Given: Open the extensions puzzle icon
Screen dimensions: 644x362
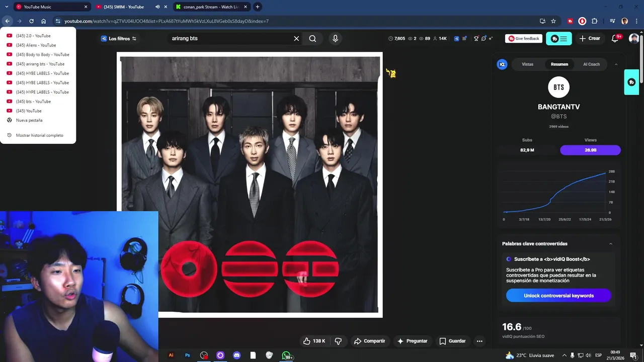Looking at the screenshot, I should [x=595, y=21].
